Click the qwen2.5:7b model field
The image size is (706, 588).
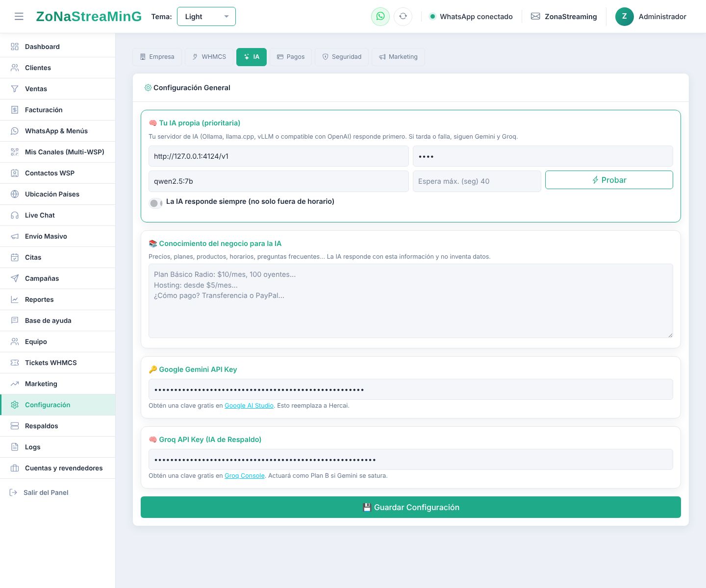click(278, 181)
